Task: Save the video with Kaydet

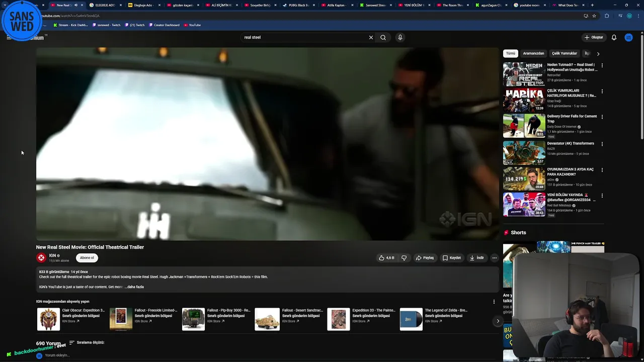Action: pos(451,258)
